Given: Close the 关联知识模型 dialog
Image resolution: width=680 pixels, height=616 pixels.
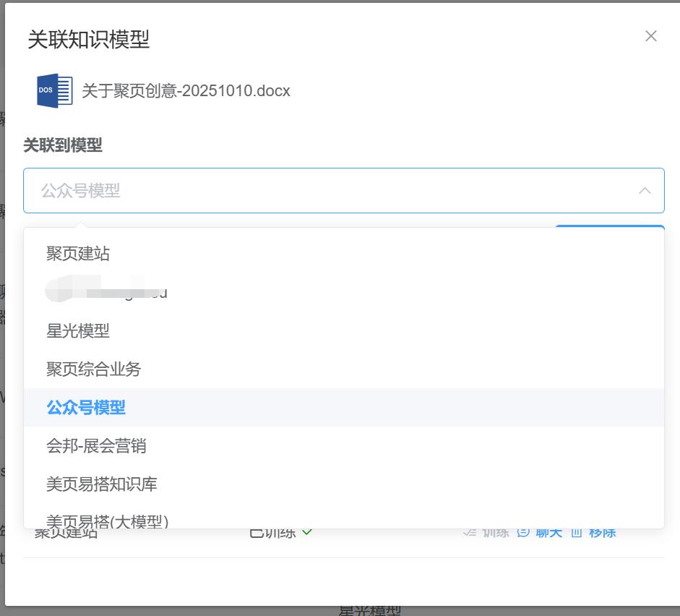Looking at the screenshot, I should [x=650, y=36].
